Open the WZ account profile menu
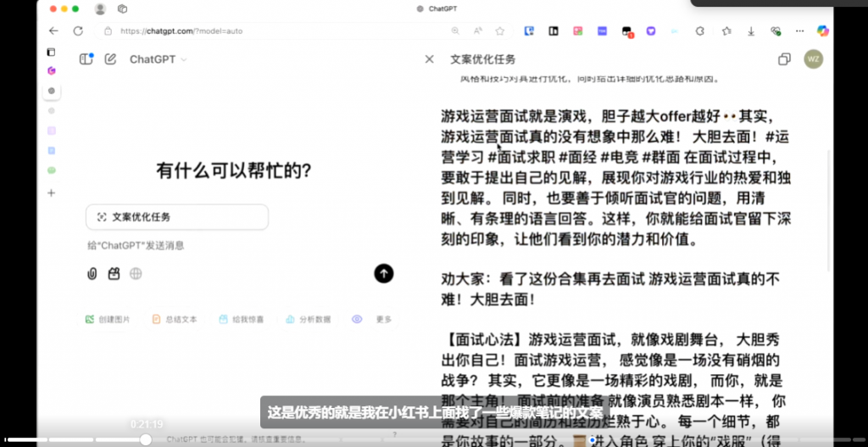Viewport: 868px width, 447px height. (x=813, y=59)
